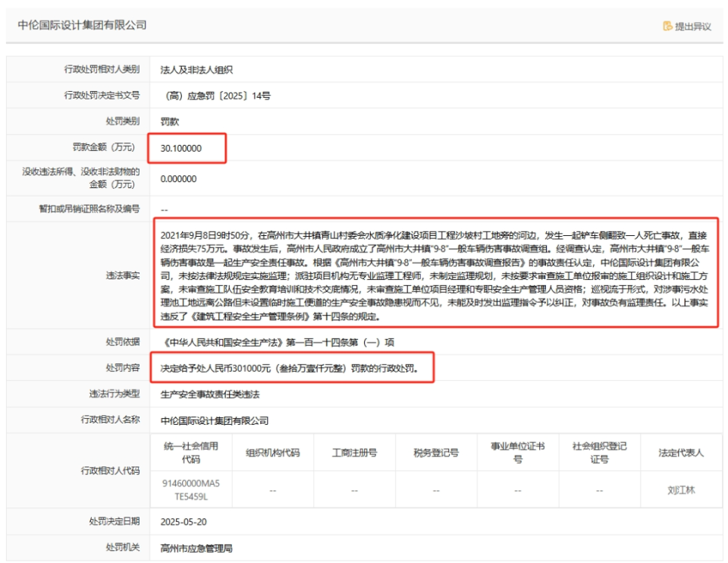This screenshot has width=728, height=563.
Task: Click the label 违法行为类型
Action: pos(115,394)
